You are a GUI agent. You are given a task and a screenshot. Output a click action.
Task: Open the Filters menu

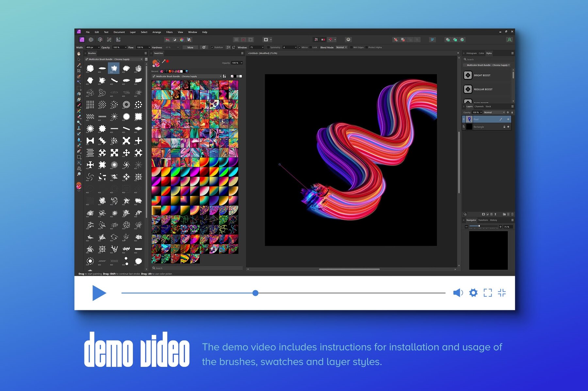point(169,32)
